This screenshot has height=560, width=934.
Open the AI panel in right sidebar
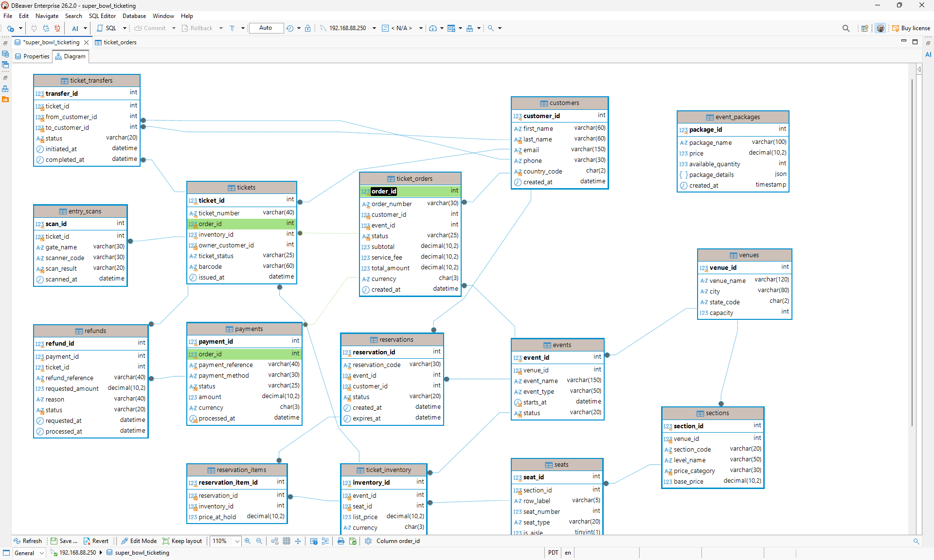(928, 54)
